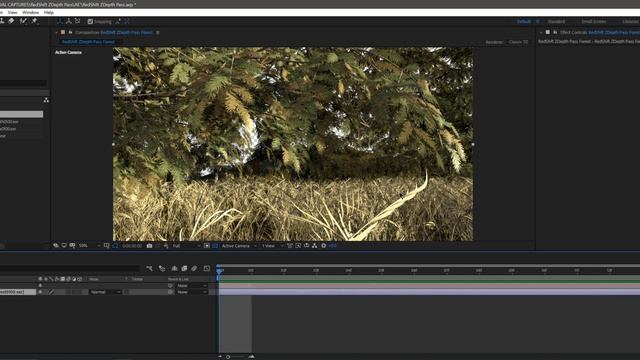Open Composition Mini-Flowchart in timeline
Viewport: 640px width, 360px height.
(x=149, y=268)
